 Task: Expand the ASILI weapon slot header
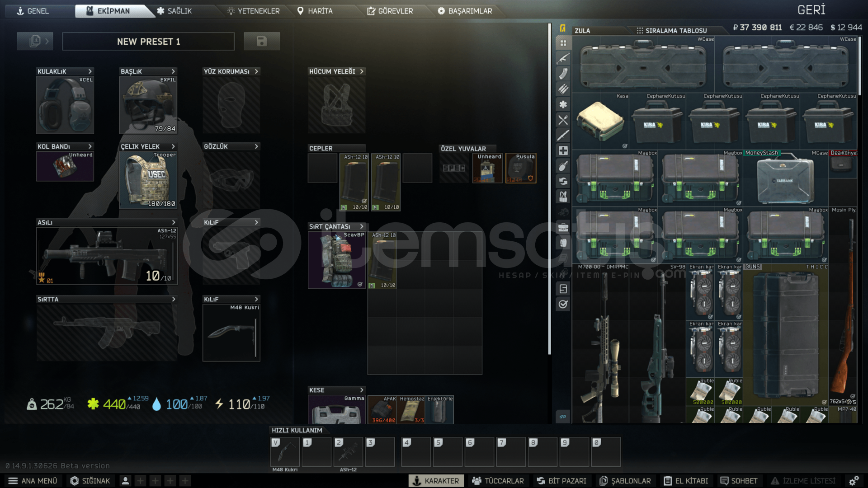107,222
